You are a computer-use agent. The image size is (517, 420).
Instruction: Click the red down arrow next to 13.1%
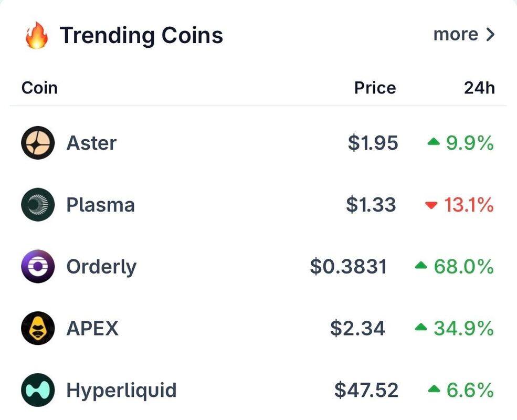(431, 205)
